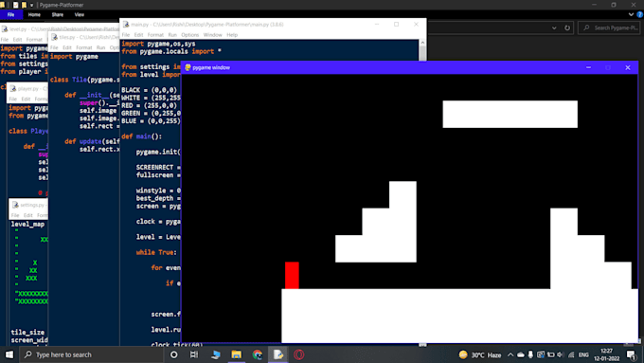Image resolution: width=644 pixels, height=363 pixels.
Task: Click the taskbar search box
Action: 93,354
